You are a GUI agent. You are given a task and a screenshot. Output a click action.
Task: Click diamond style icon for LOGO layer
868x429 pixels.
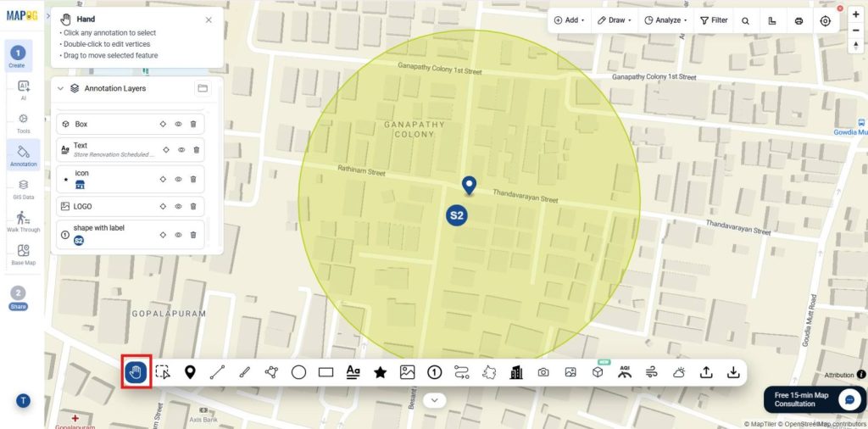pos(163,207)
